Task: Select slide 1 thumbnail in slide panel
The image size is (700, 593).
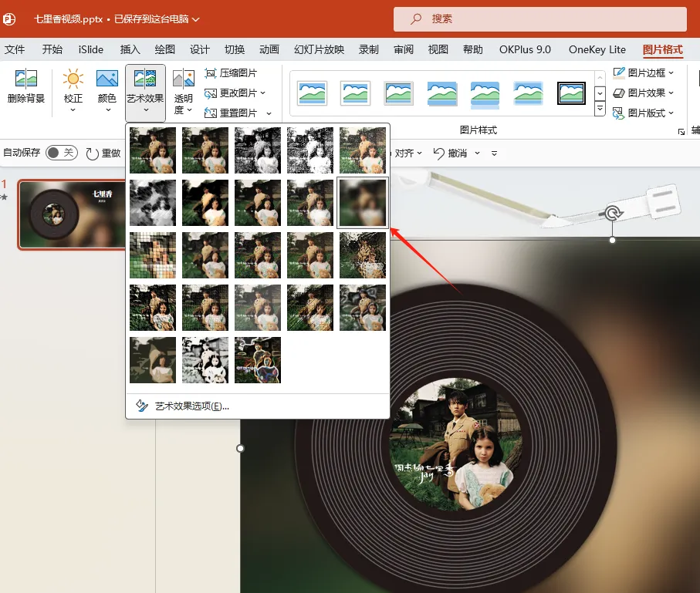Action: [x=73, y=214]
